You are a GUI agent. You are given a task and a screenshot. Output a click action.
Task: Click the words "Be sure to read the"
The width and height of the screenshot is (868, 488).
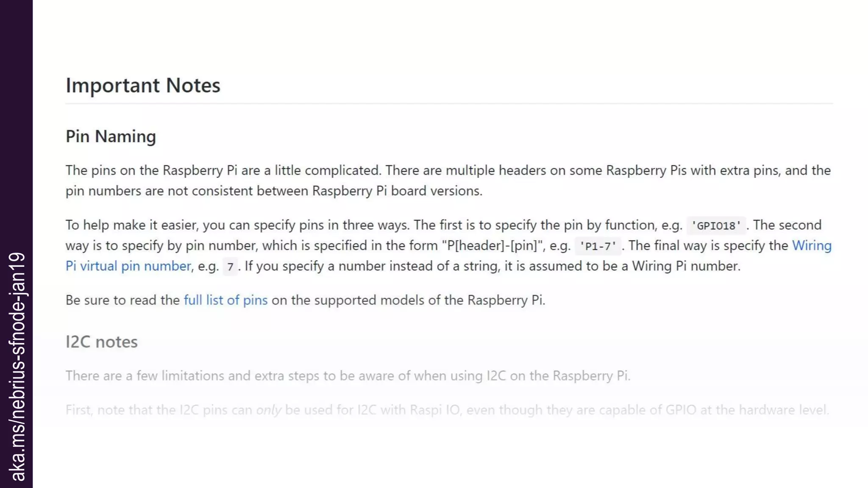pos(122,300)
